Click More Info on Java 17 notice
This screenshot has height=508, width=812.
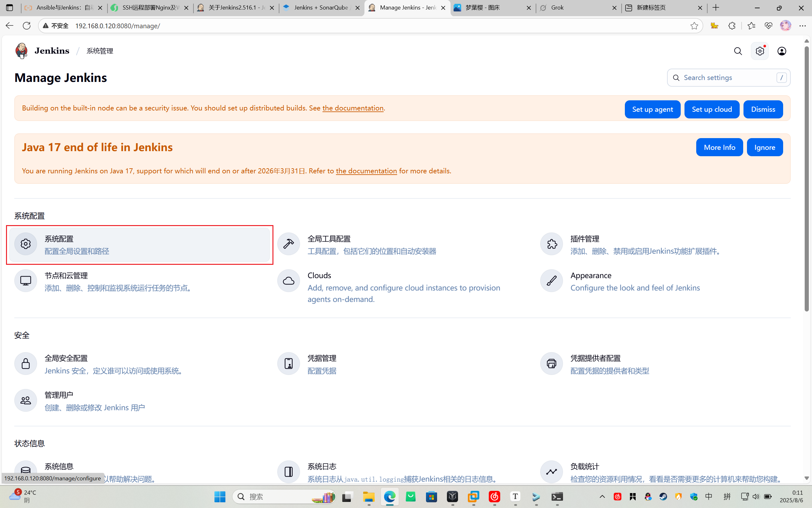[719, 147]
